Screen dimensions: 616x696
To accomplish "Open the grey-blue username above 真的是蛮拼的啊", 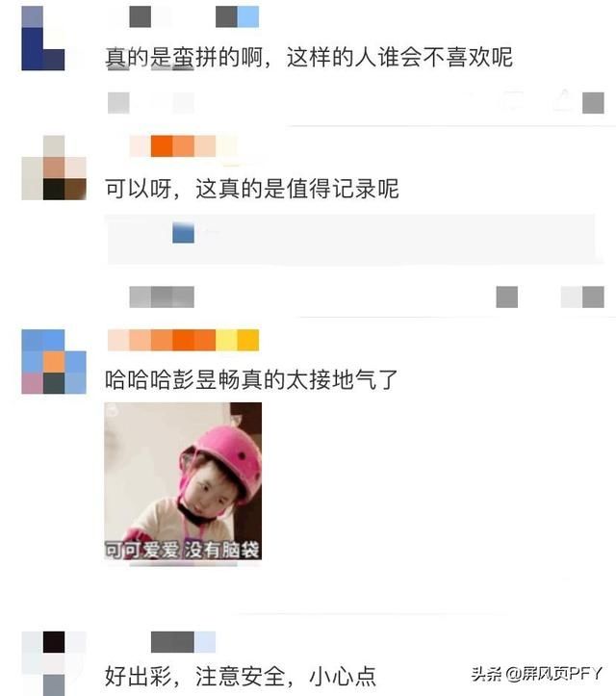I will (x=193, y=17).
